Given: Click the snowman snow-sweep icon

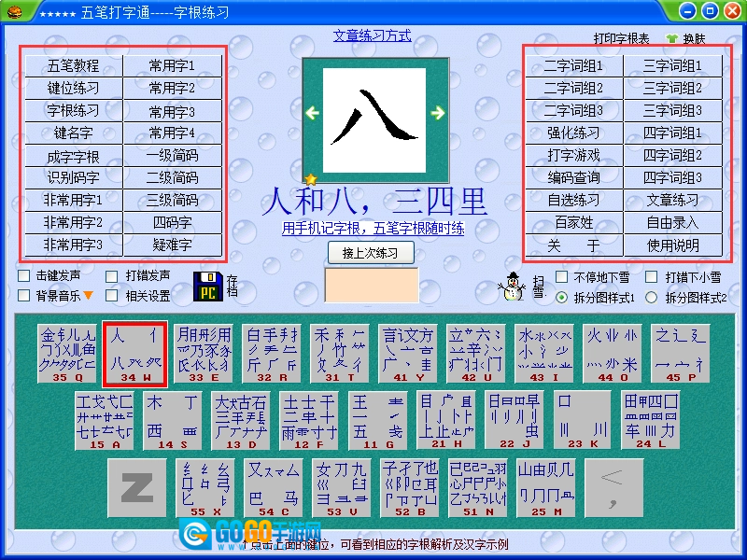Looking at the screenshot, I should point(514,288).
